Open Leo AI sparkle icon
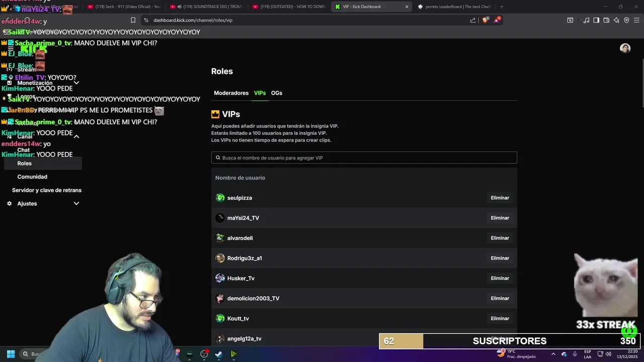 pyautogui.click(x=616, y=20)
